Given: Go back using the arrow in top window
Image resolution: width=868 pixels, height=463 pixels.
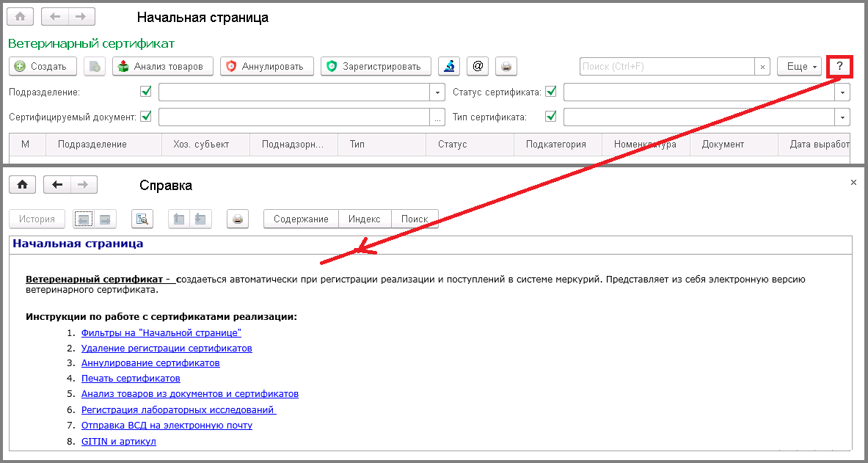Looking at the screenshot, I should tap(55, 17).
